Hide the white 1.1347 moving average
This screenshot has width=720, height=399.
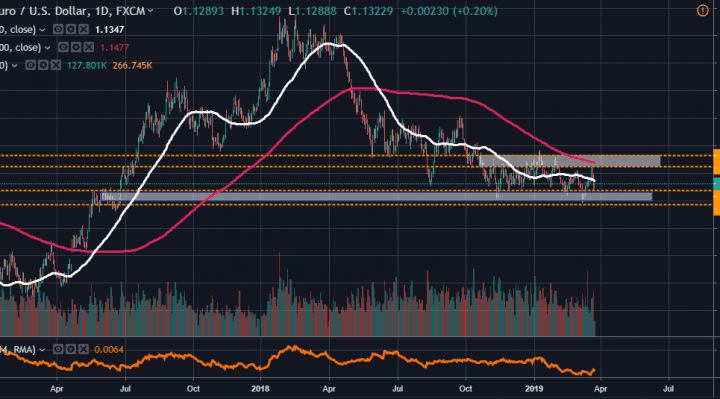[x=58, y=29]
